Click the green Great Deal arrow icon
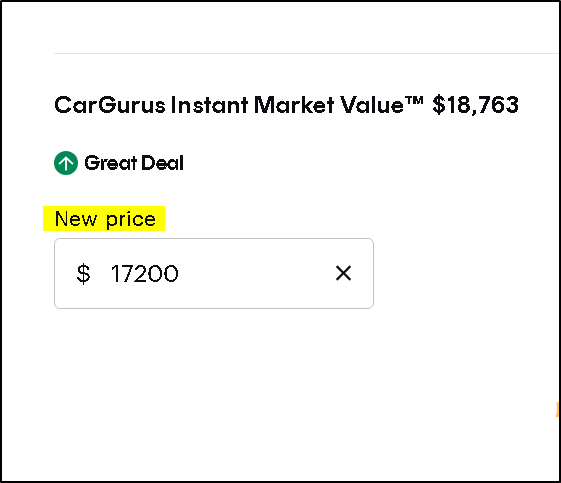The height and width of the screenshot is (483, 561). [x=66, y=163]
